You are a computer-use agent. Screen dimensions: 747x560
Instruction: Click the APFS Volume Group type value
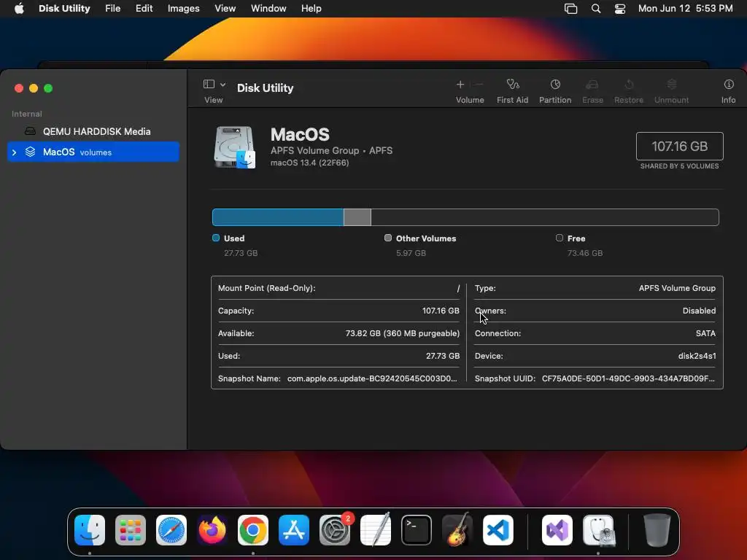[x=677, y=288]
